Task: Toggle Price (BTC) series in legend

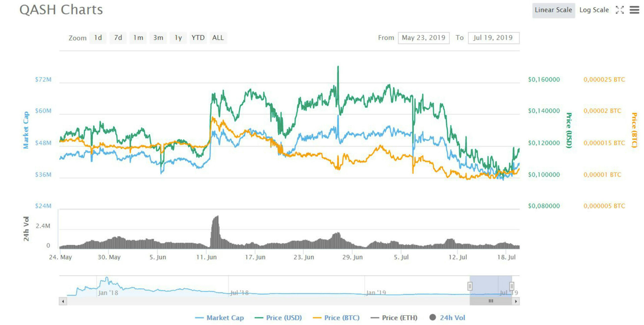Action: tap(336, 317)
